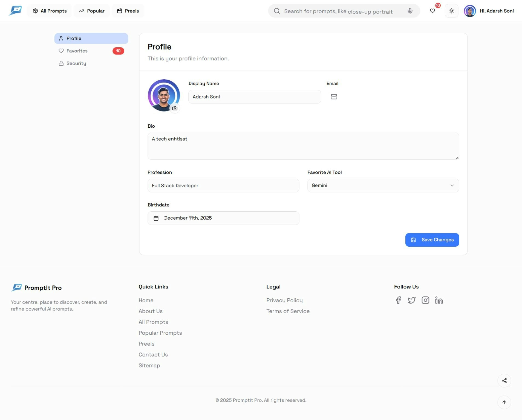Viewport: 522px width, 420px height.
Task: Open the Sitemap link
Action: point(149,366)
